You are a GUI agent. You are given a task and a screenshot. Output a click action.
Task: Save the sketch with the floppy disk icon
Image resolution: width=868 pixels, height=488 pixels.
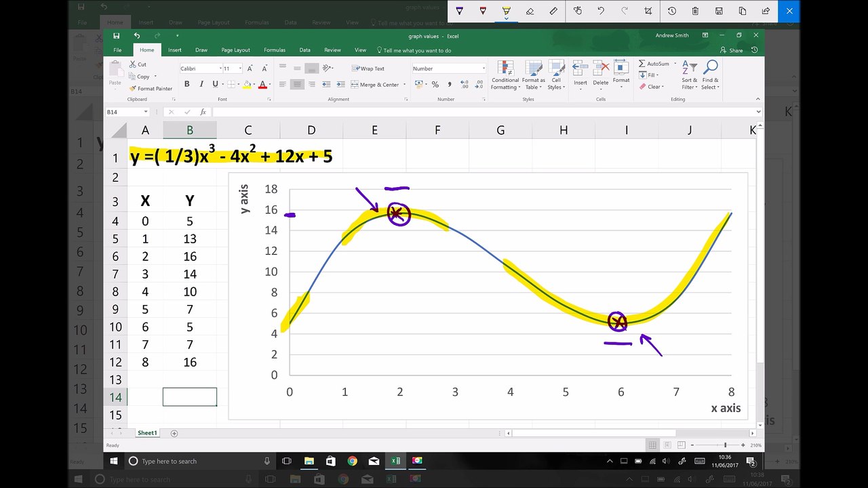719,11
